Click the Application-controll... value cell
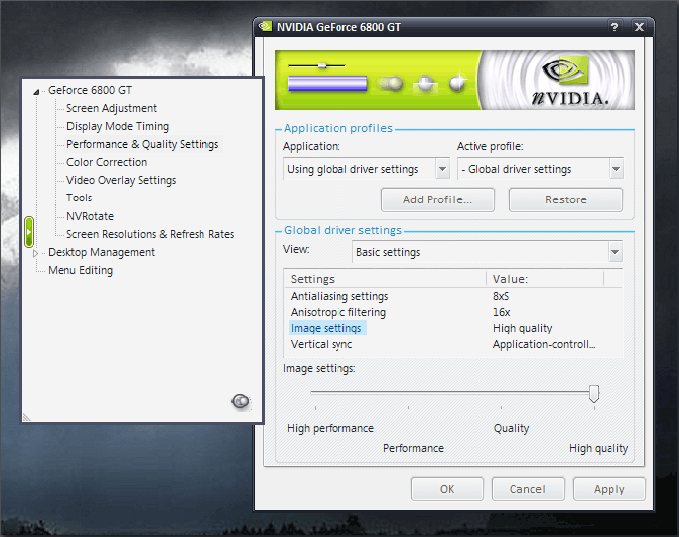 pyautogui.click(x=544, y=344)
